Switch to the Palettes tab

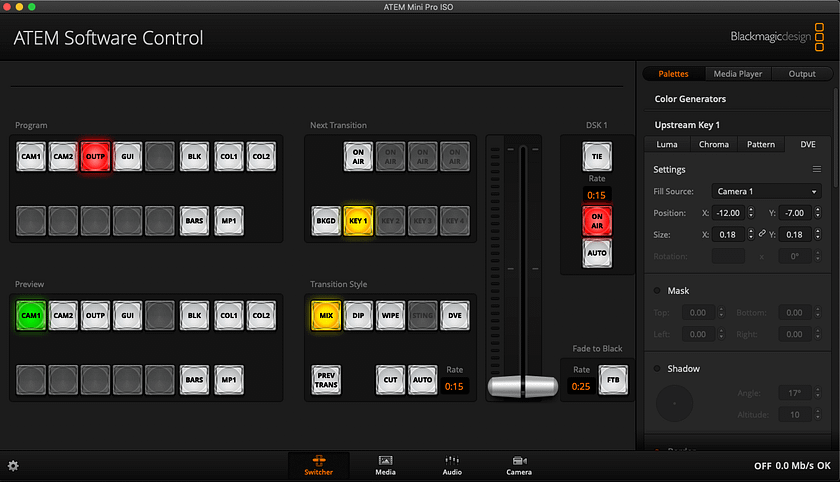point(673,74)
